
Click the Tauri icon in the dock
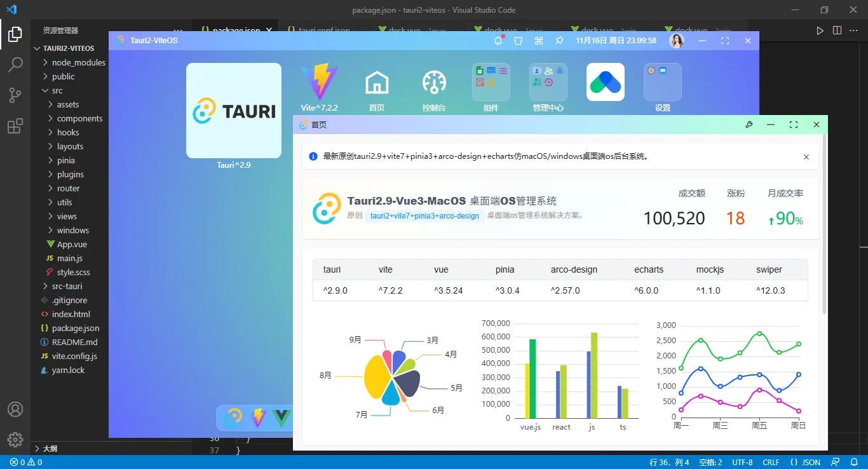point(233,418)
